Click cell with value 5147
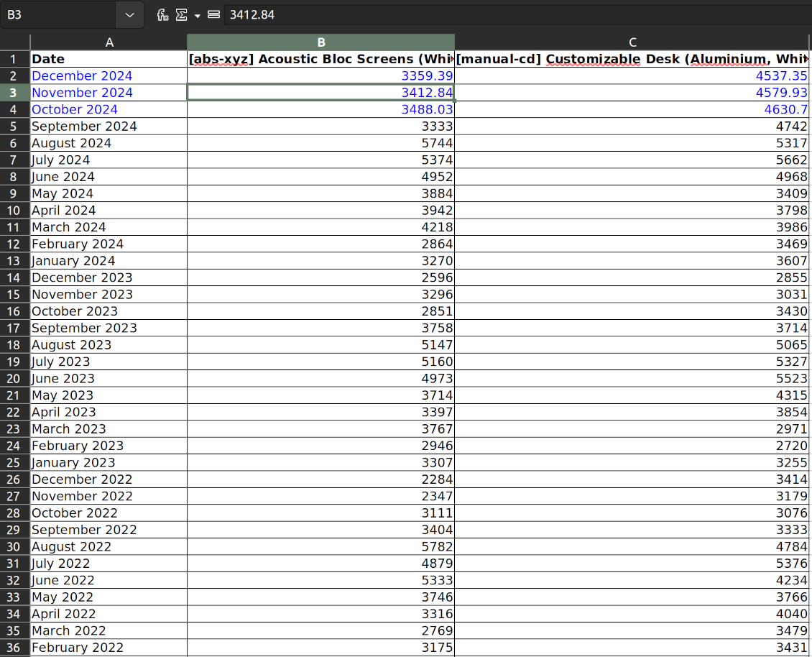The image size is (812, 657). tap(320, 345)
